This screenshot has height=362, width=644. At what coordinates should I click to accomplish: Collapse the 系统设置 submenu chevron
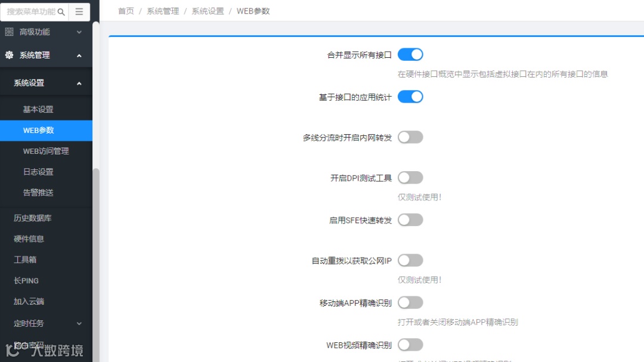tap(79, 83)
